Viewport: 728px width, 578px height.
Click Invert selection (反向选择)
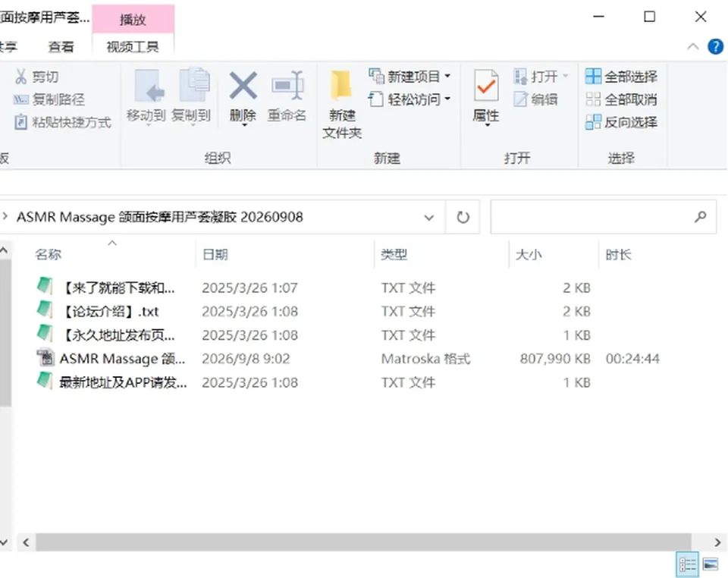pos(621,122)
